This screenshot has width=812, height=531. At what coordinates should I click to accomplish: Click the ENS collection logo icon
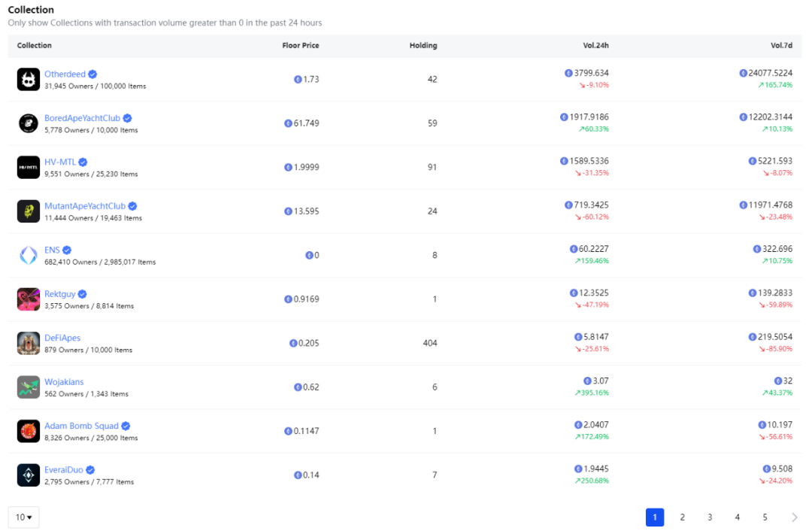pyautogui.click(x=28, y=255)
